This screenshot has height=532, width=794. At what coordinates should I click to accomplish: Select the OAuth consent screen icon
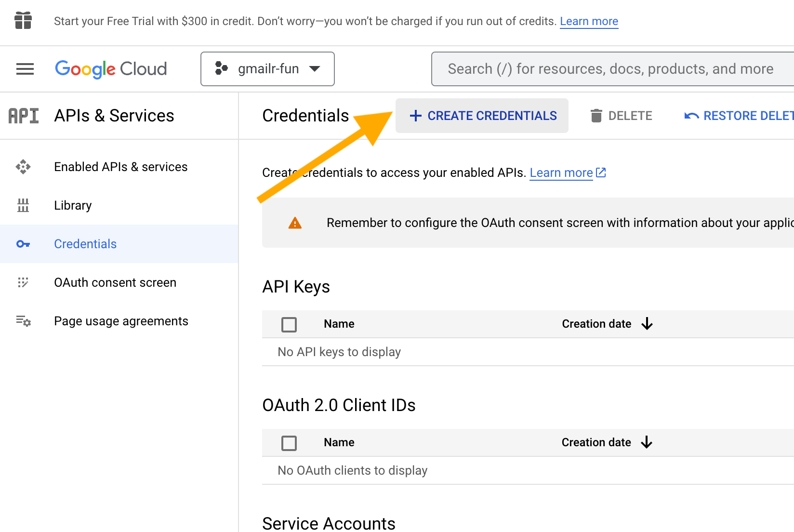[23, 282]
